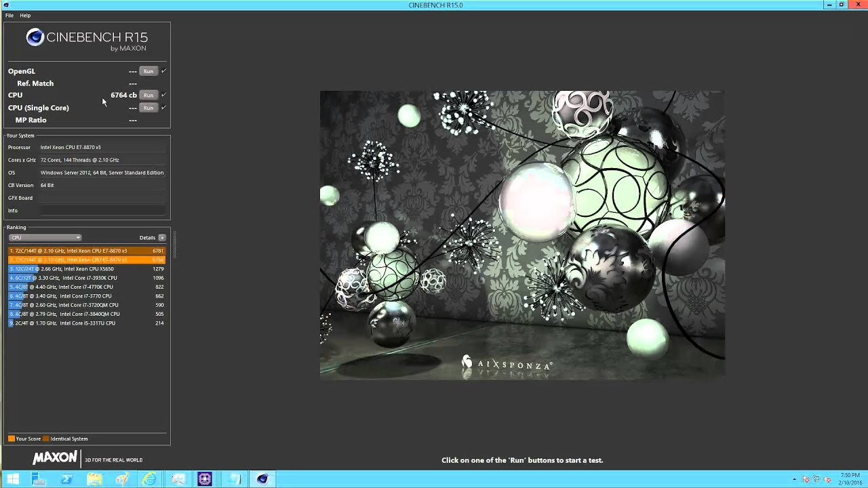This screenshot has width=868, height=488.
Task: Open the Paint icon in taskbar
Action: (122, 479)
